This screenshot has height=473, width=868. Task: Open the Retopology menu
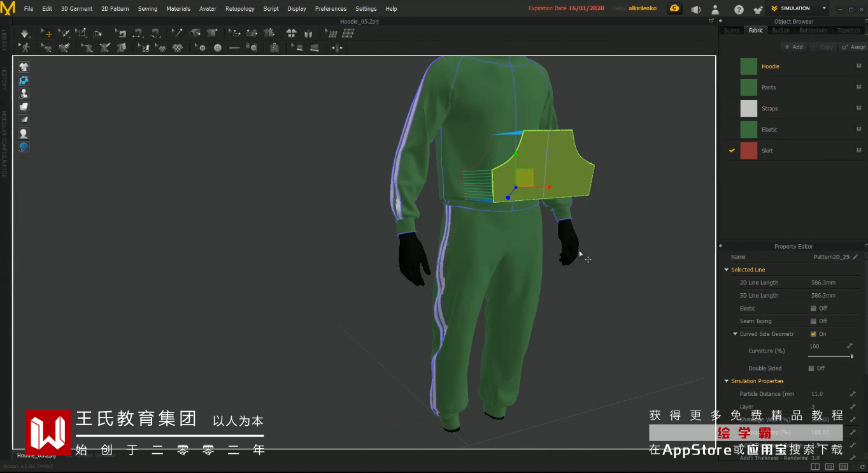tap(240, 9)
